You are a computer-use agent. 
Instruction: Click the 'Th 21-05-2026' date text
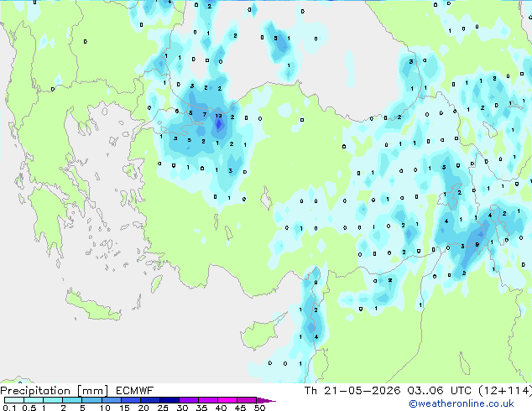[x=352, y=391]
